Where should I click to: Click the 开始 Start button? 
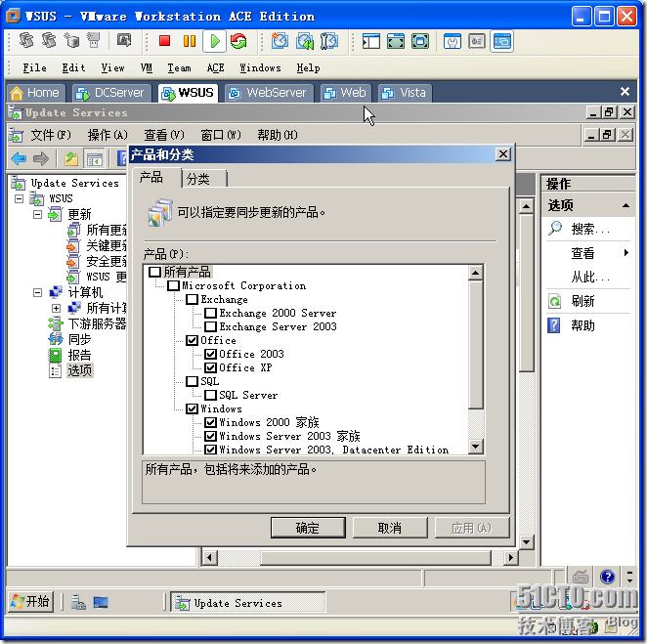pyautogui.click(x=30, y=602)
